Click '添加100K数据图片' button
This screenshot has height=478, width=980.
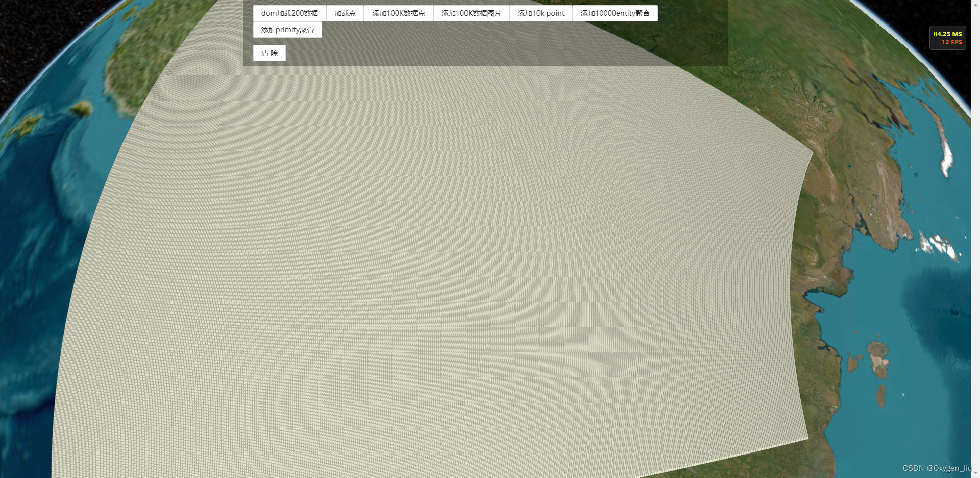[x=471, y=13]
